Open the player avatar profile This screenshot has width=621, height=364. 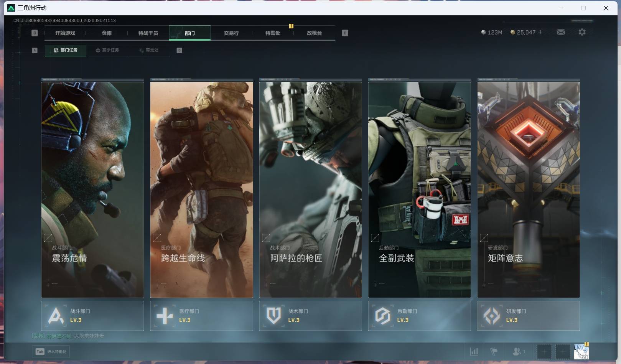pos(581,351)
